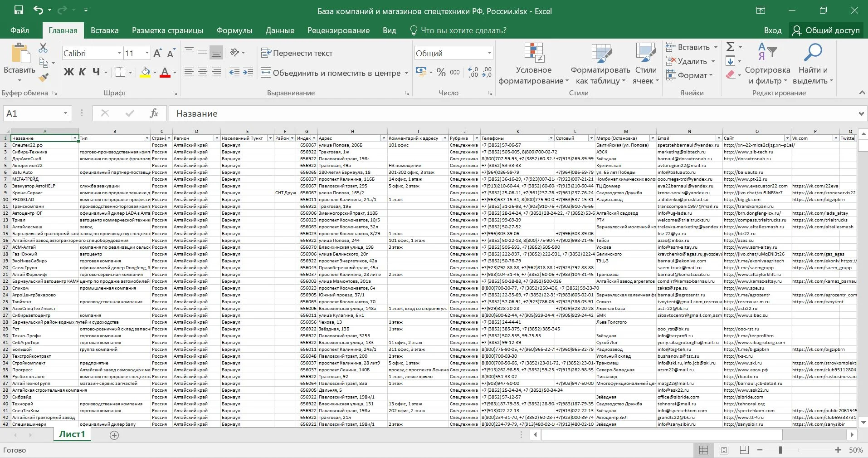Viewport: 868px width, 458px height.
Task: Click the zoom slider handle
Action: (x=780, y=450)
